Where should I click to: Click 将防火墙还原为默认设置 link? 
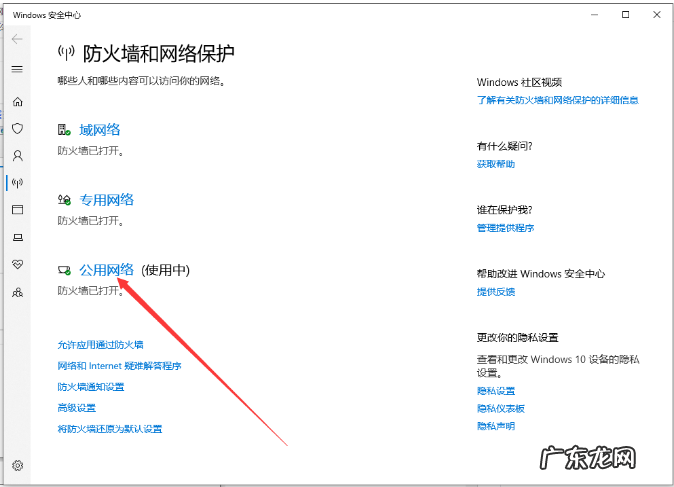tap(110, 429)
